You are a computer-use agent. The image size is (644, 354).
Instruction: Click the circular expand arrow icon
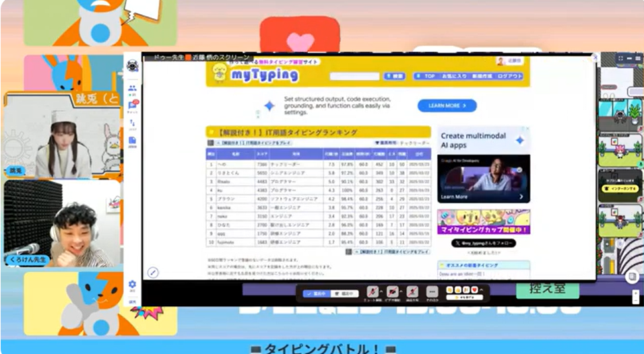[153, 273]
